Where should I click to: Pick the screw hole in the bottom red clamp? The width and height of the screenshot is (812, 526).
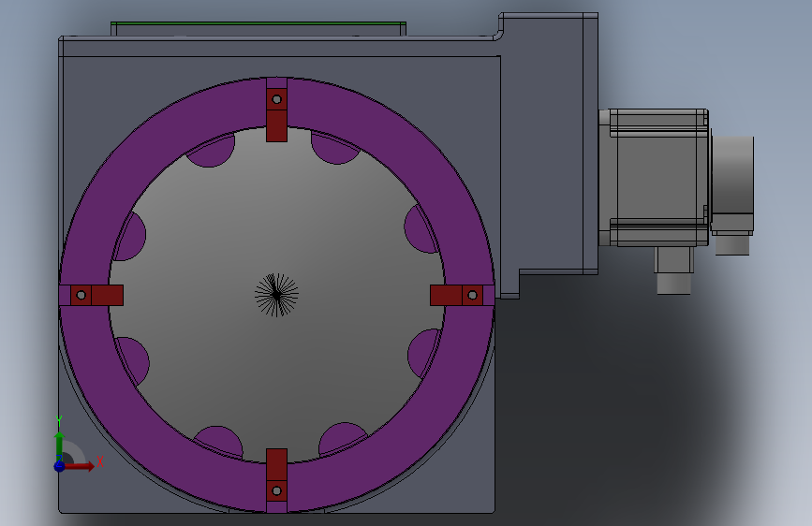276,490
